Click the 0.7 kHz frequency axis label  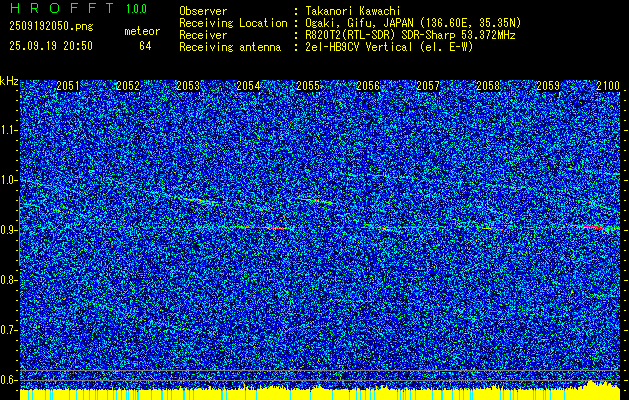click(x=8, y=330)
